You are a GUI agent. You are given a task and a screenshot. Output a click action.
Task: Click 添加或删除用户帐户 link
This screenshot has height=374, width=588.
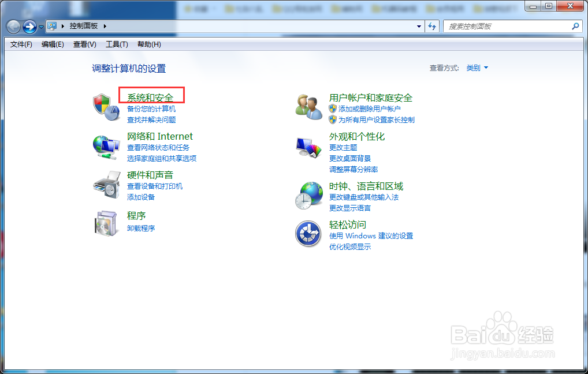(369, 109)
